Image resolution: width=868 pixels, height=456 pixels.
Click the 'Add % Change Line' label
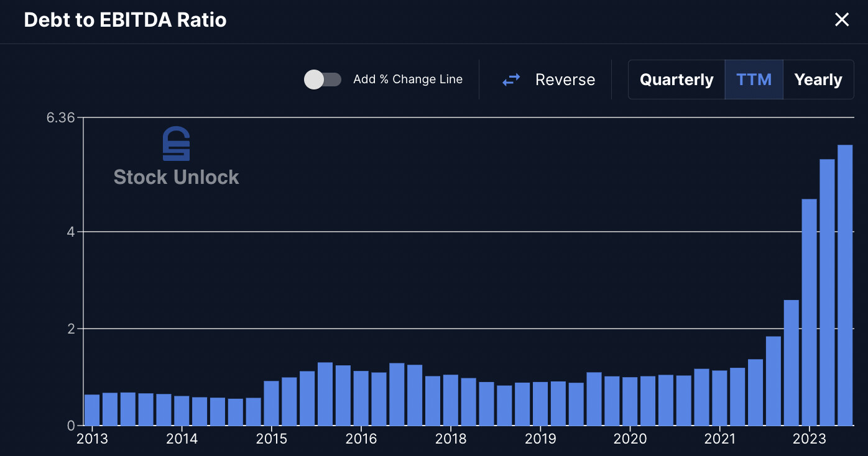408,80
